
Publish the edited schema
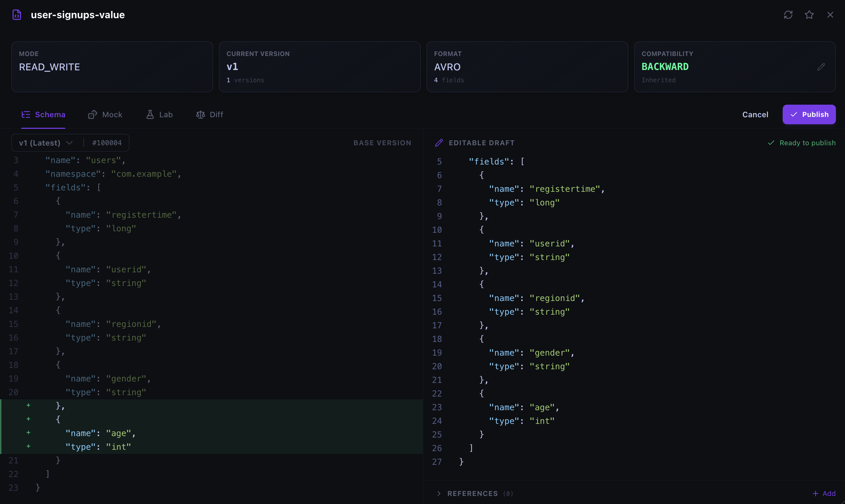click(x=809, y=114)
